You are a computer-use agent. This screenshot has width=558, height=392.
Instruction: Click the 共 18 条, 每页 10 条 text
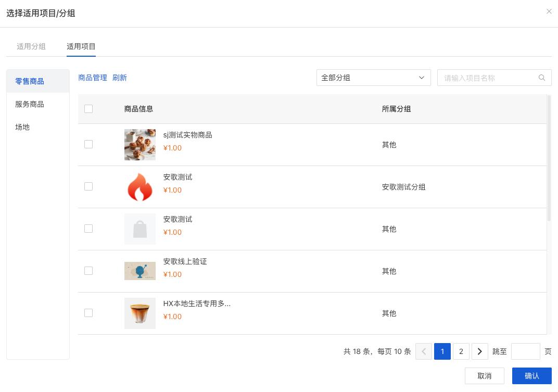[x=377, y=351]
